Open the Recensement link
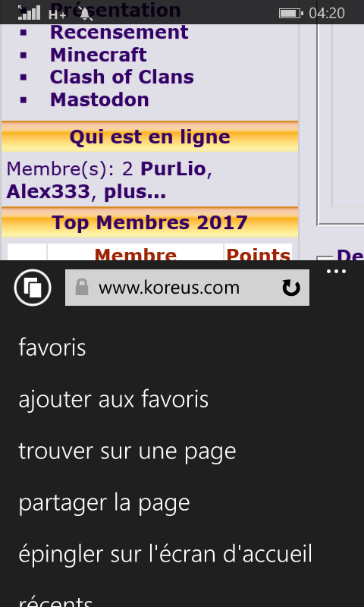The width and height of the screenshot is (364, 607). point(119,32)
